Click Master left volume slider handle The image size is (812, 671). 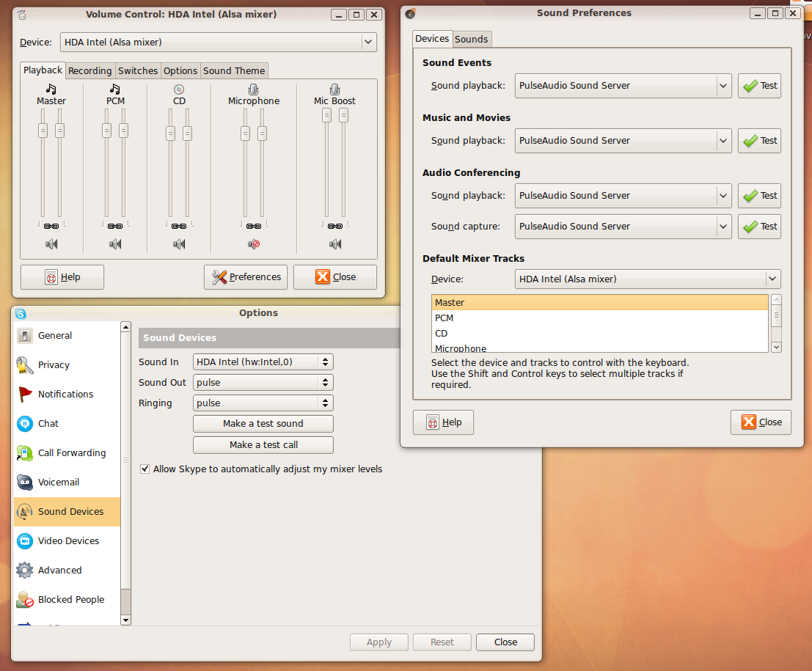[43, 131]
